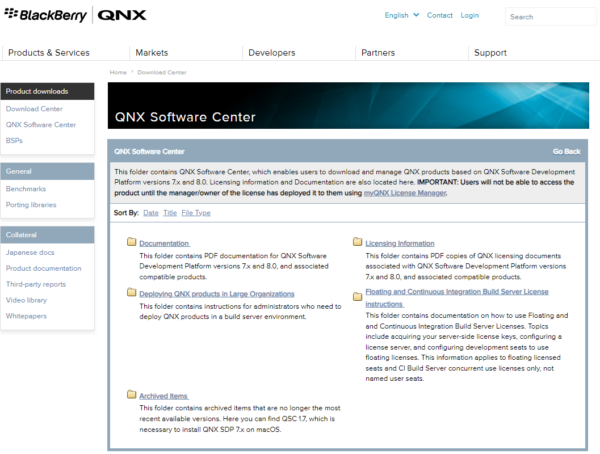600x454 pixels.
Task: Sort the folder list by Date
Action: click(150, 213)
